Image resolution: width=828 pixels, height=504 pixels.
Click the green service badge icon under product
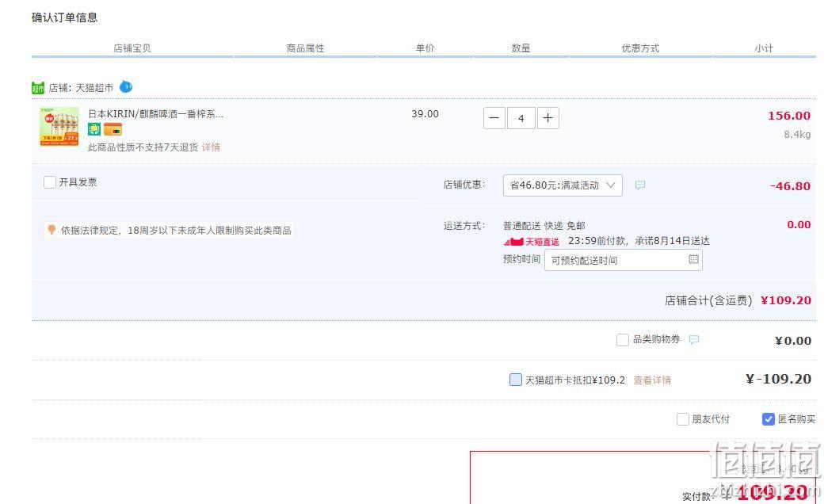tap(94, 129)
